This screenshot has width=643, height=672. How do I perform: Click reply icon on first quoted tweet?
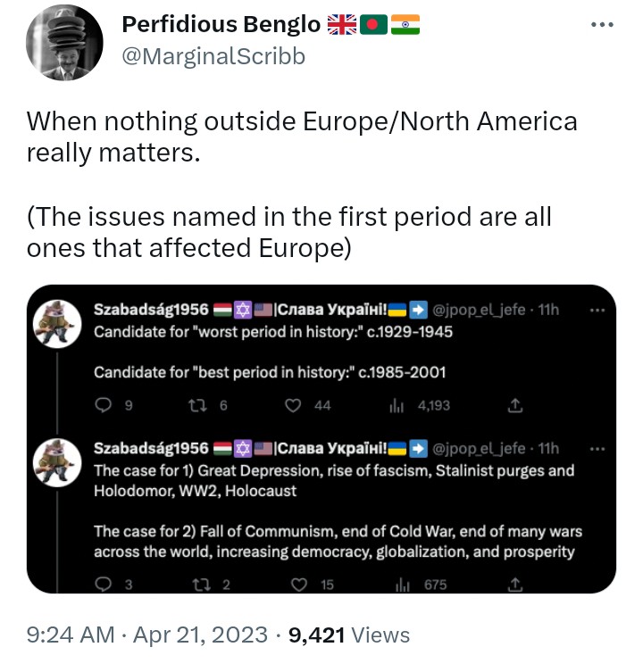[x=103, y=405]
